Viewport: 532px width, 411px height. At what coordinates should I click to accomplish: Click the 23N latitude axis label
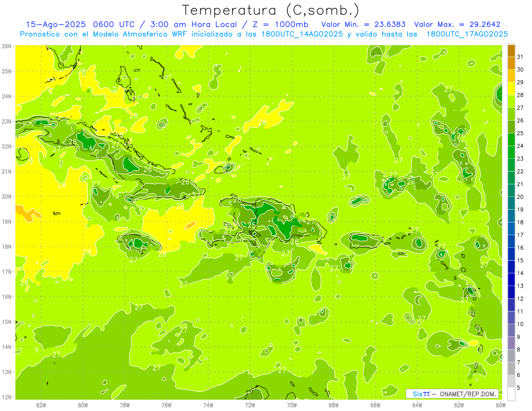7,121
